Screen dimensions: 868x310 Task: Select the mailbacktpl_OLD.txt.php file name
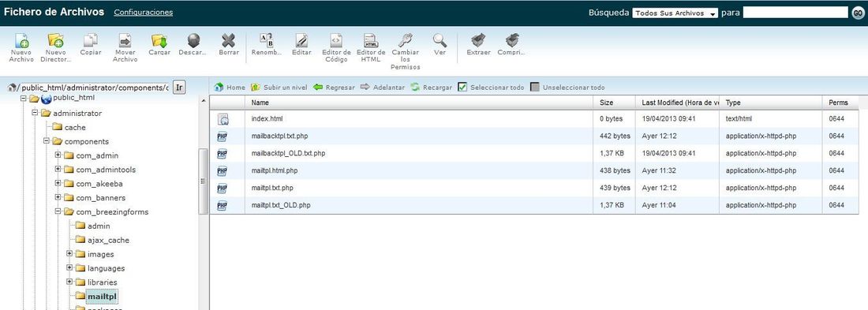click(288, 153)
